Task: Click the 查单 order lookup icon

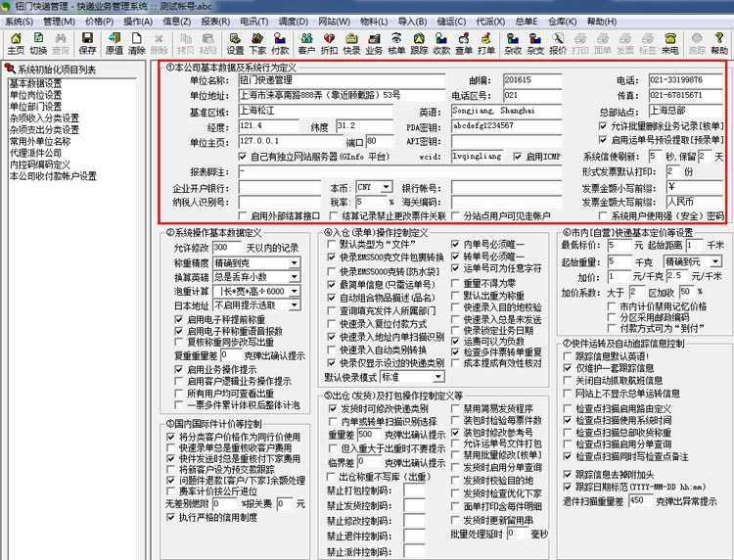Action: click(x=464, y=43)
